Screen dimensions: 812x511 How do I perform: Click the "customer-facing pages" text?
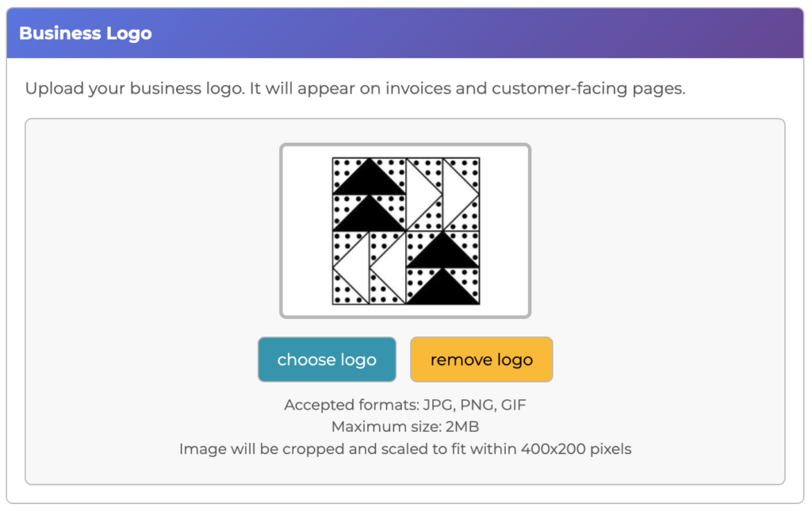pos(588,88)
